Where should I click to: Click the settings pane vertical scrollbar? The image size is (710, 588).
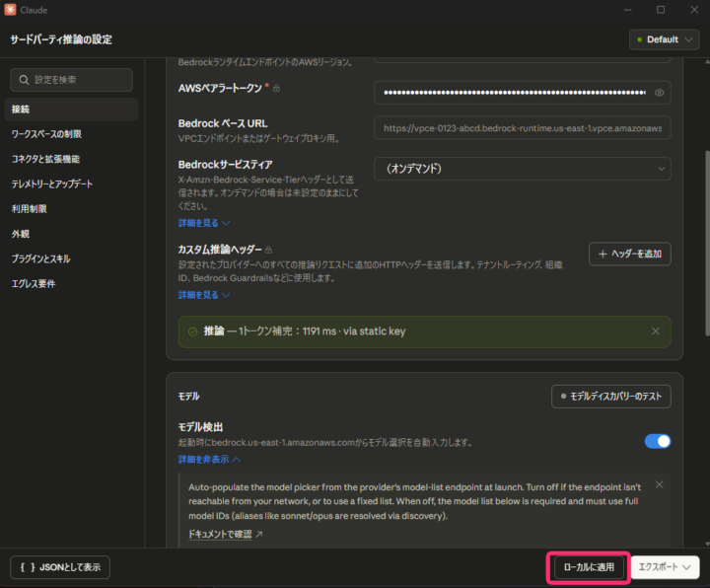coord(707,244)
